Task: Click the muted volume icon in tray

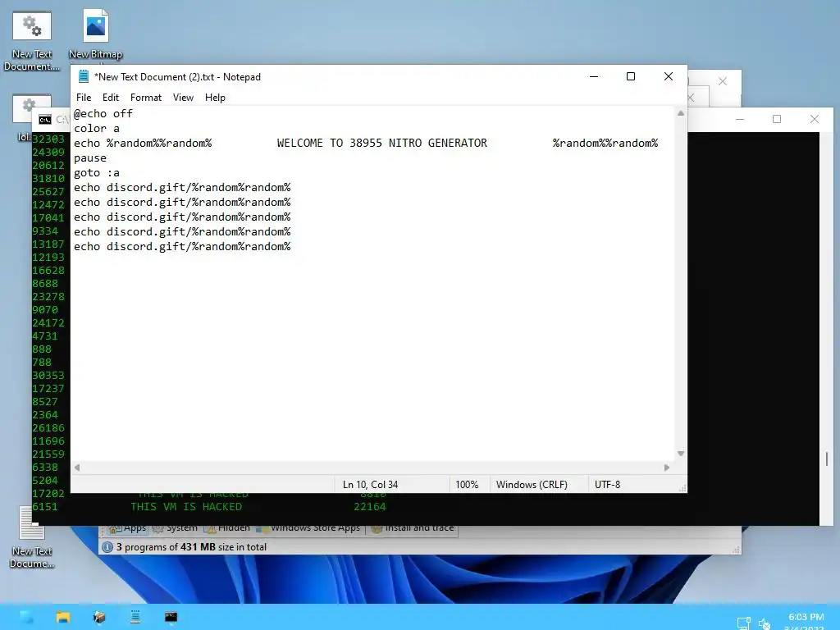Action: [x=764, y=623]
